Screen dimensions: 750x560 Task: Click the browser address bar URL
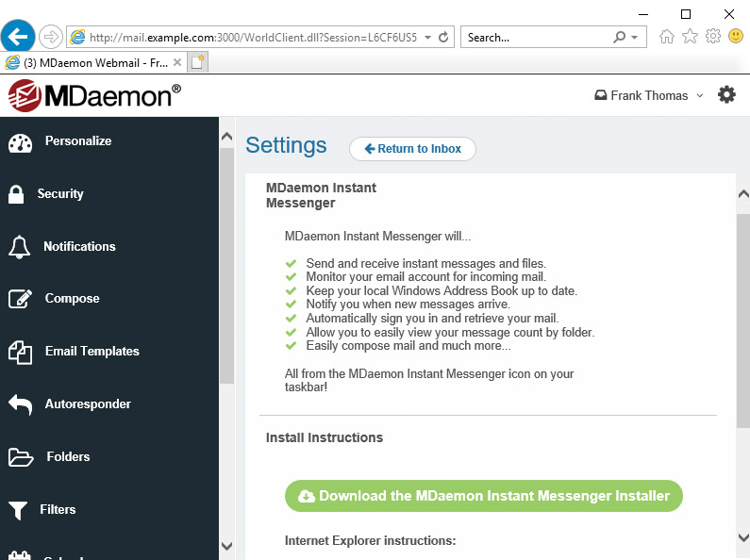(253, 38)
